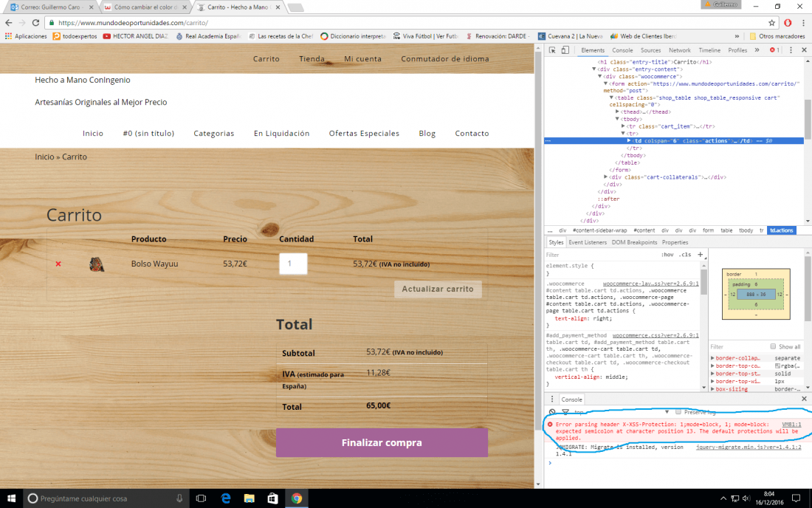Enable the Preserve log checkbox
Image resolution: width=812 pixels, height=508 pixels.
[678, 412]
